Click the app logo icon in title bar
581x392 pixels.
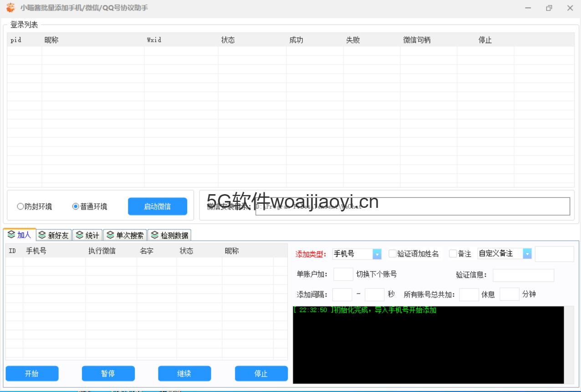[x=10, y=8]
